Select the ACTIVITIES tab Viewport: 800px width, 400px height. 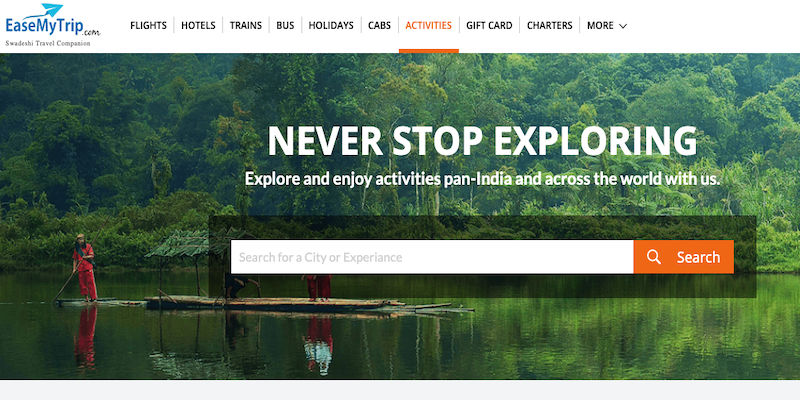coord(429,26)
